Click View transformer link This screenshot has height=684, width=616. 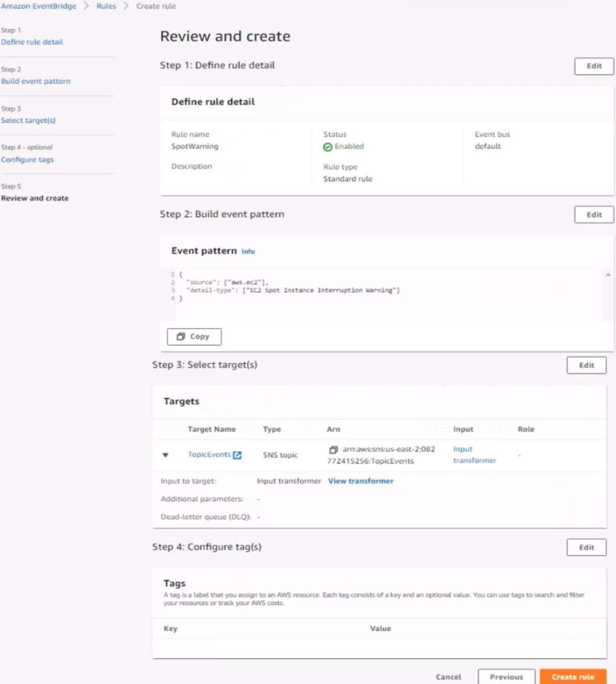361,481
